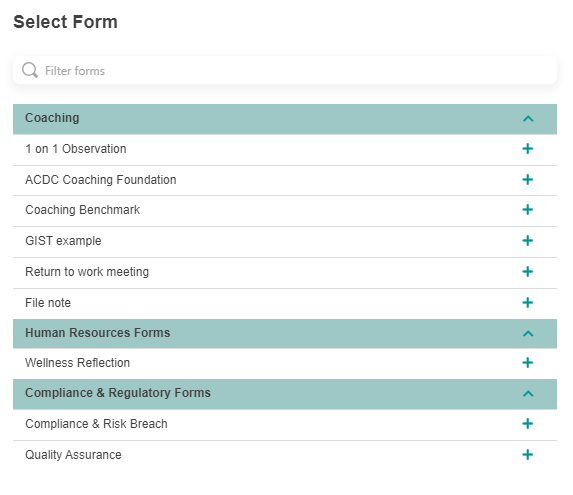Select Compliance & Regulatory Forms header

[x=285, y=394]
